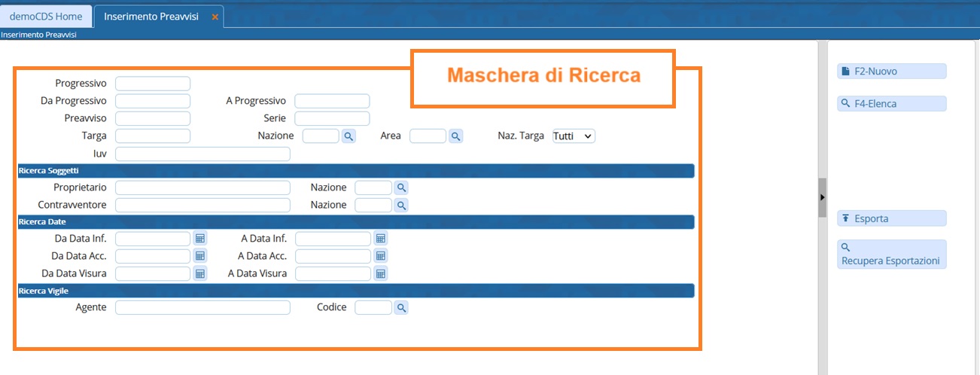Click the Contravventore Nazione lookup icon
This screenshot has height=375, width=980.
click(x=401, y=205)
